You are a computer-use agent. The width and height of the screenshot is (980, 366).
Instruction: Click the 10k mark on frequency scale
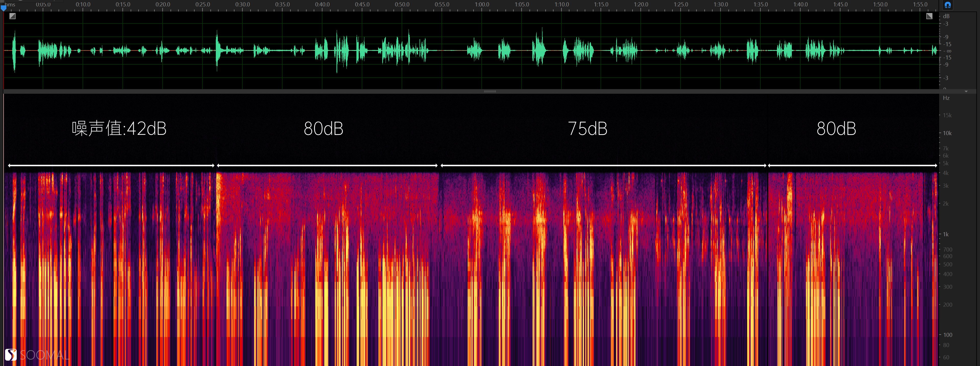947,133
